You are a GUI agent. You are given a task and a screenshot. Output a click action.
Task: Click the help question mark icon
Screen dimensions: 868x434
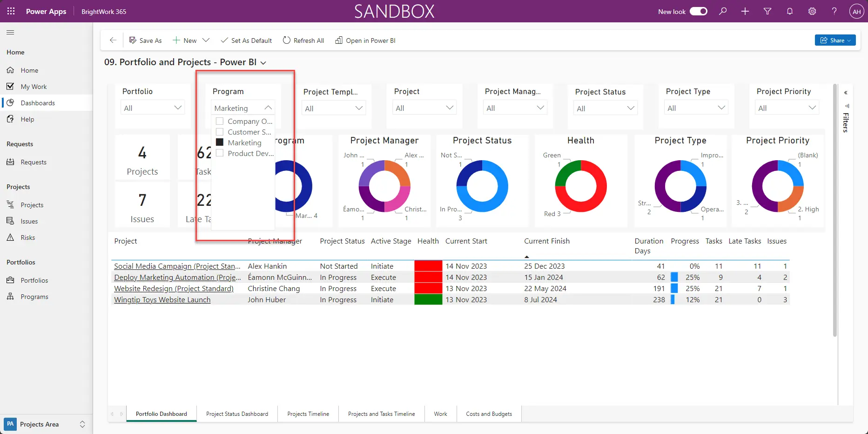tap(834, 11)
